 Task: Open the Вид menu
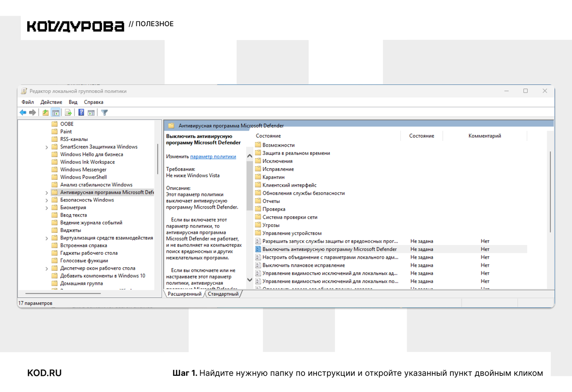pos(73,102)
